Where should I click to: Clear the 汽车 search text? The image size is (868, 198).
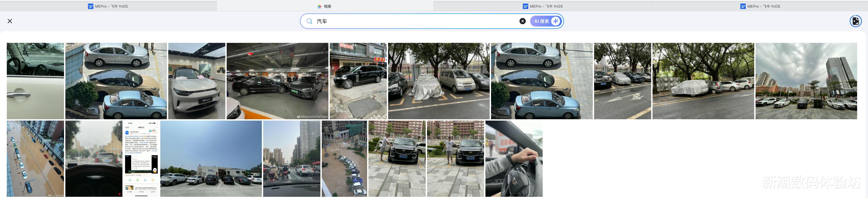point(522,21)
